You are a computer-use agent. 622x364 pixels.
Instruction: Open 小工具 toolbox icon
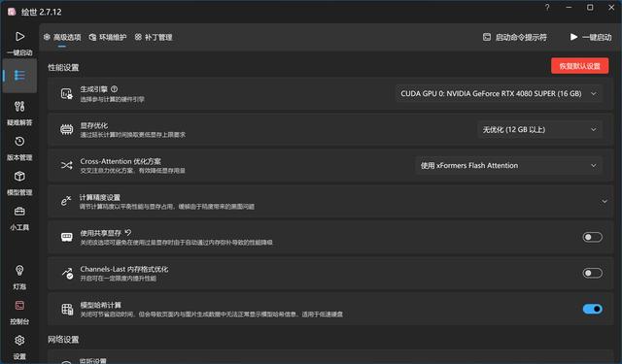point(19,211)
